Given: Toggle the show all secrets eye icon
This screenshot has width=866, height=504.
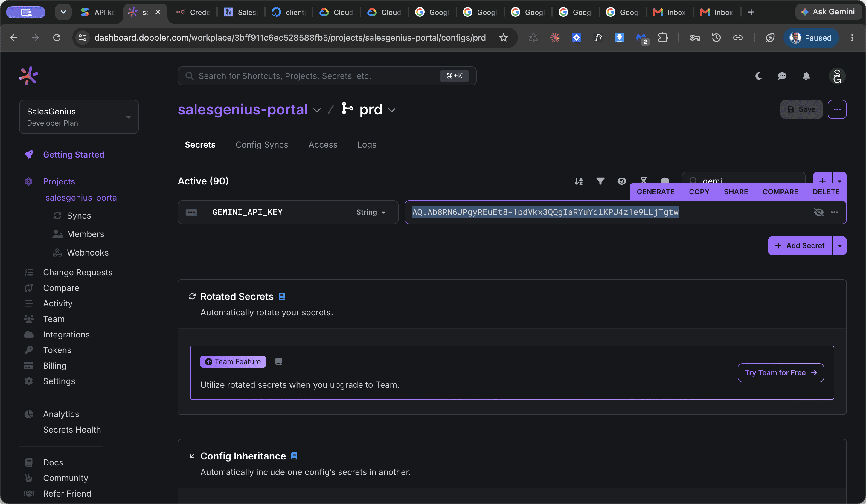Looking at the screenshot, I should click(622, 181).
